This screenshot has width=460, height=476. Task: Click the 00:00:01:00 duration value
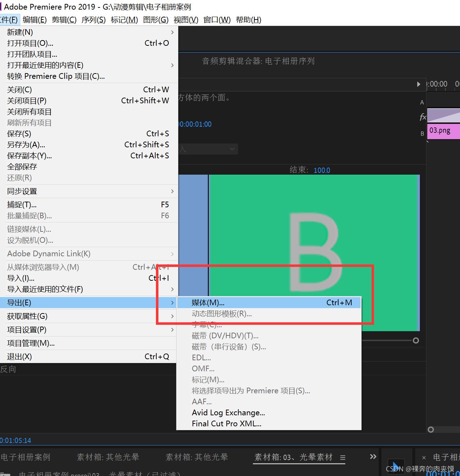coord(195,124)
